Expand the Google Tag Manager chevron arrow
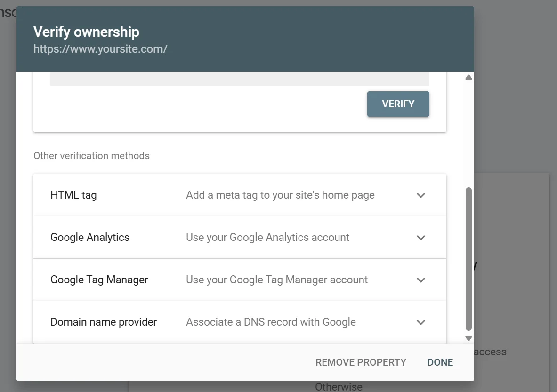 pos(421,280)
